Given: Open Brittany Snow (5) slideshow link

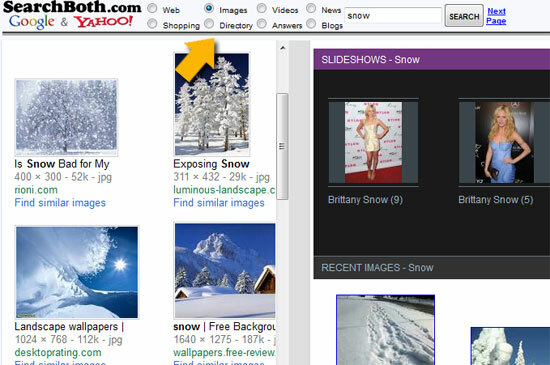Looking at the screenshot, I should (495, 200).
